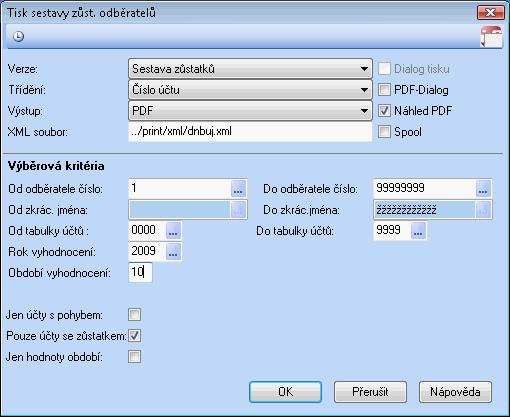510x417 pixels.
Task: Expand the Třídění dropdown
Action: pos(250,90)
